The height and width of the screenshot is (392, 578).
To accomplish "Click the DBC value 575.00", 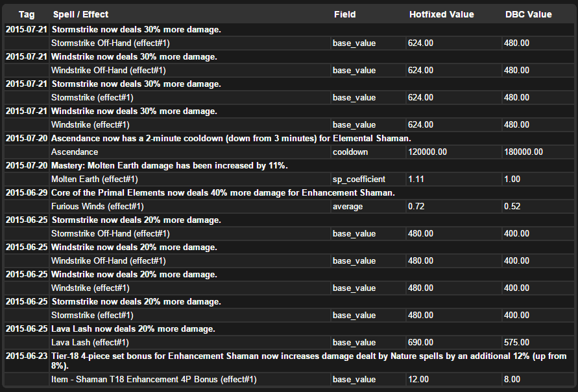I will tap(517, 343).
